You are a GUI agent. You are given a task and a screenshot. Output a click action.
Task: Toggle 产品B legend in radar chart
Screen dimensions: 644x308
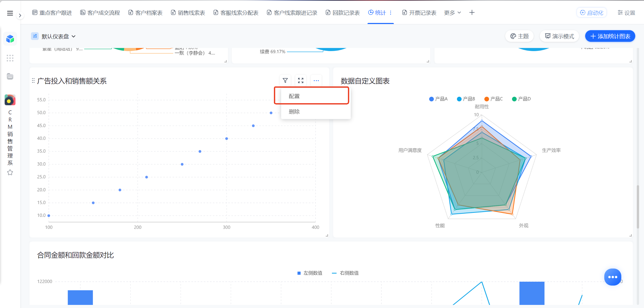click(466, 99)
